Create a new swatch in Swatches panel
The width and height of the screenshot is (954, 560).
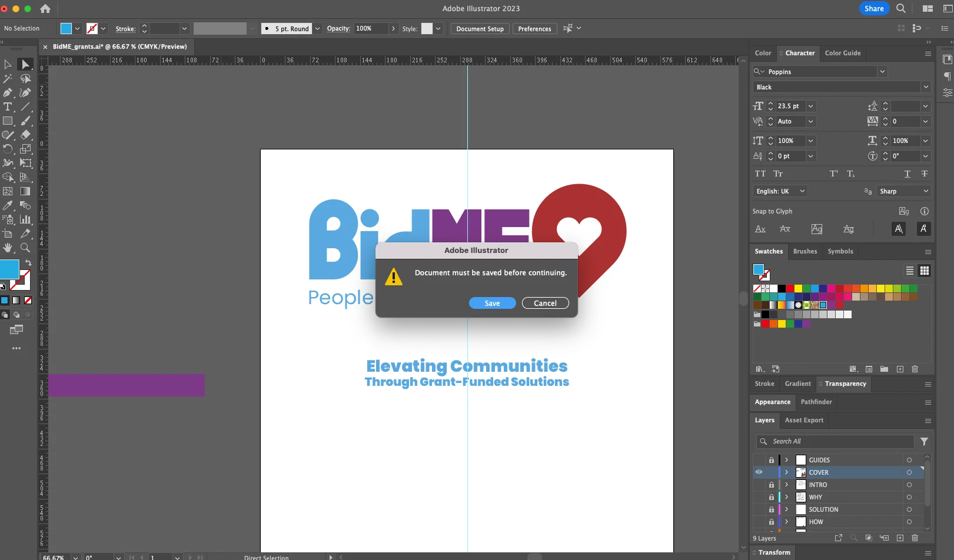pos(900,369)
